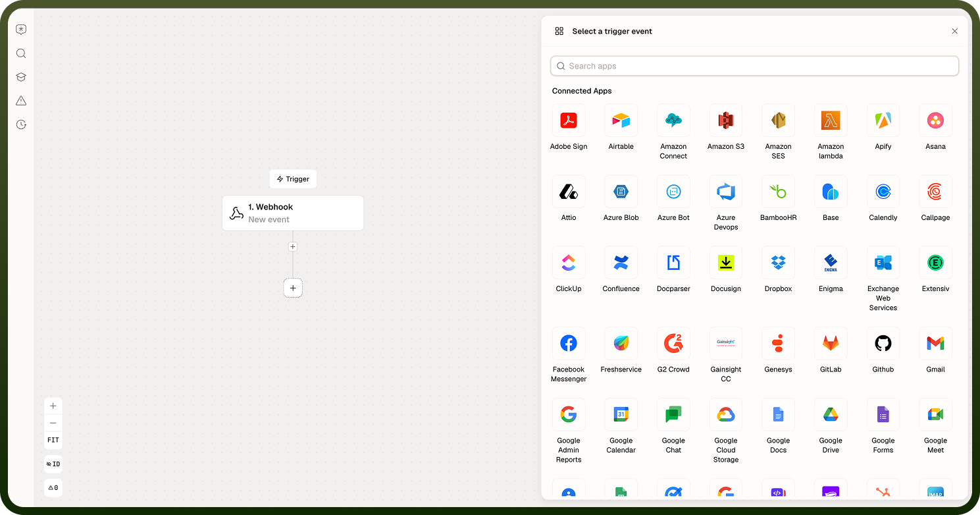Viewport: 980px width, 515px height.
Task: Pick Gmail as the trigger app
Action: tap(935, 344)
